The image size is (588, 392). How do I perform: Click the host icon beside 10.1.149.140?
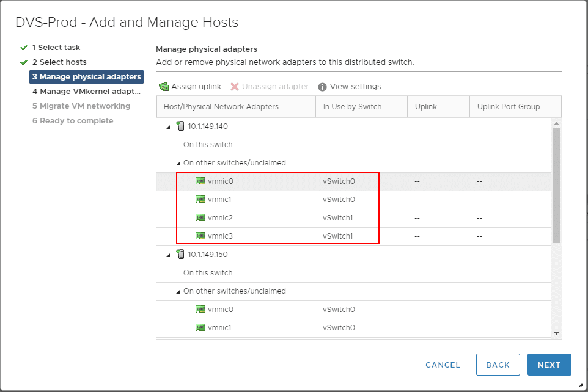[x=180, y=126]
